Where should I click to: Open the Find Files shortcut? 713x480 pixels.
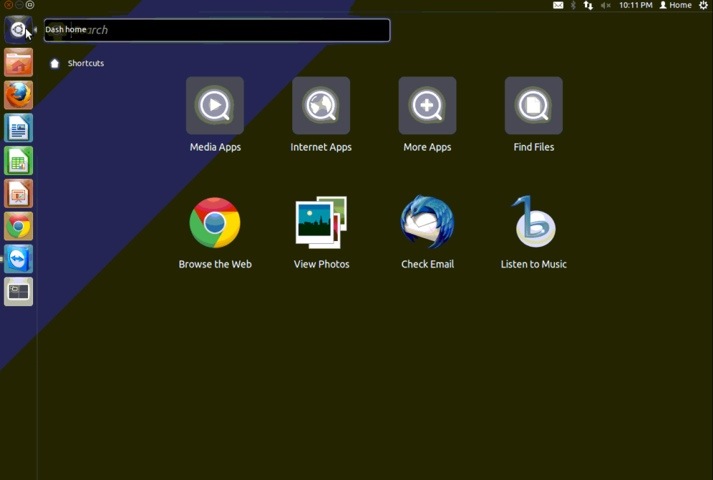pyautogui.click(x=533, y=106)
